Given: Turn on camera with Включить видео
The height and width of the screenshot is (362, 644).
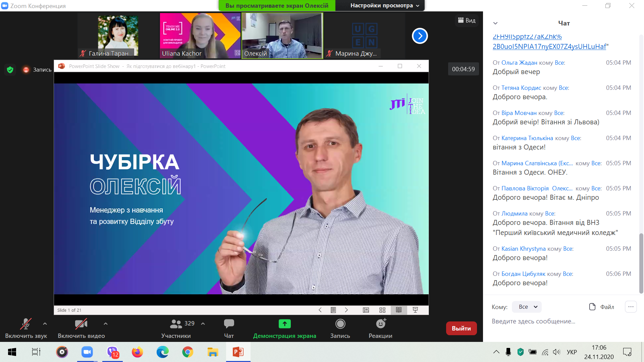Looking at the screenshot, I should (81, 324).
